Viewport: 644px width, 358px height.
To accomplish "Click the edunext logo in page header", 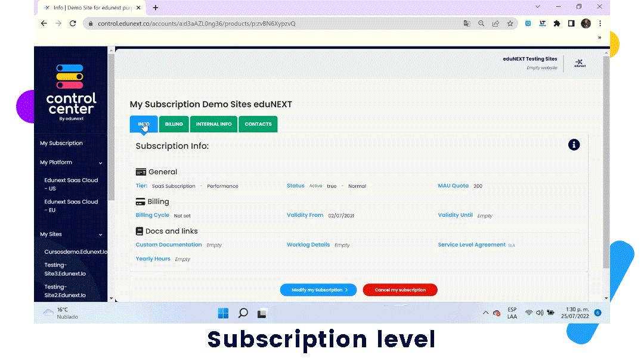I will pyautogui.click(x=580, y=63).
